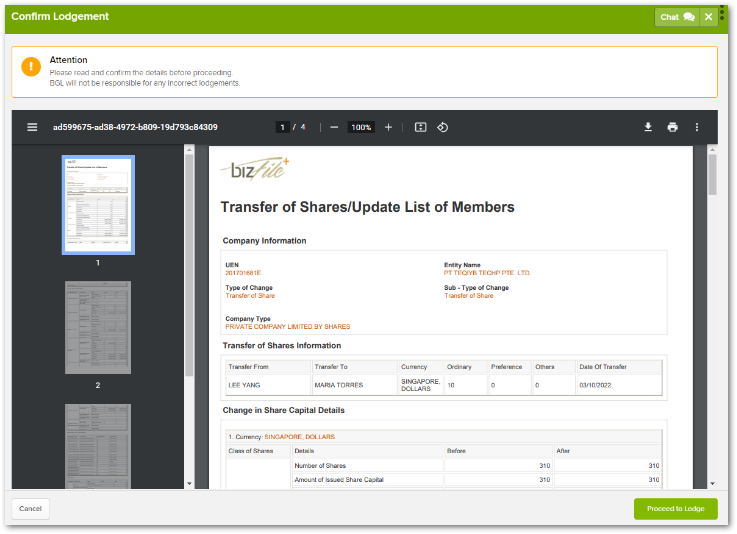Click the 100% zoom level field
Screen dimensions: 737x534
361,127
